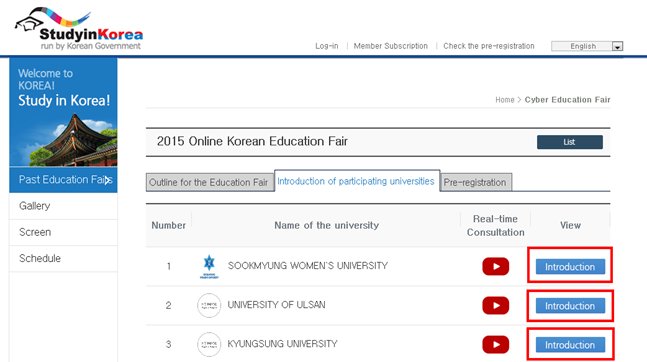Screen dimensions: 647x362
Task: Click Check the pre-registration link
Action: coord(489,46)
